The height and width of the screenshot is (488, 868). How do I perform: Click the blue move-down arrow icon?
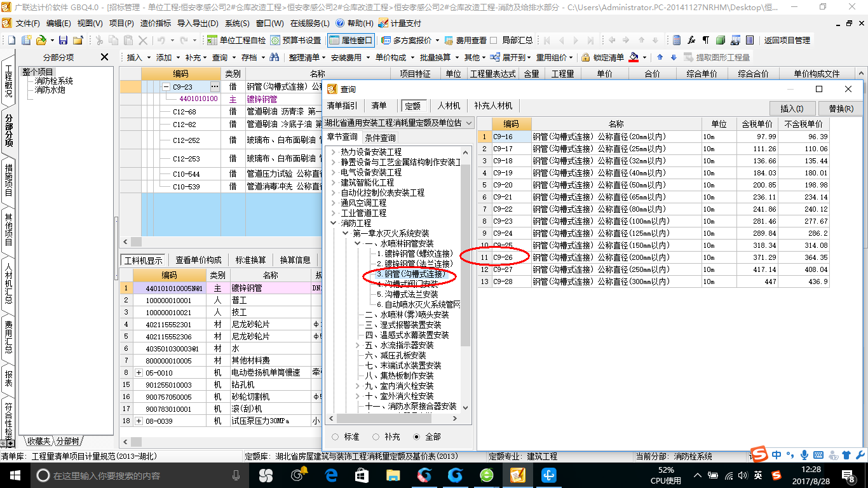pos(674,57)
